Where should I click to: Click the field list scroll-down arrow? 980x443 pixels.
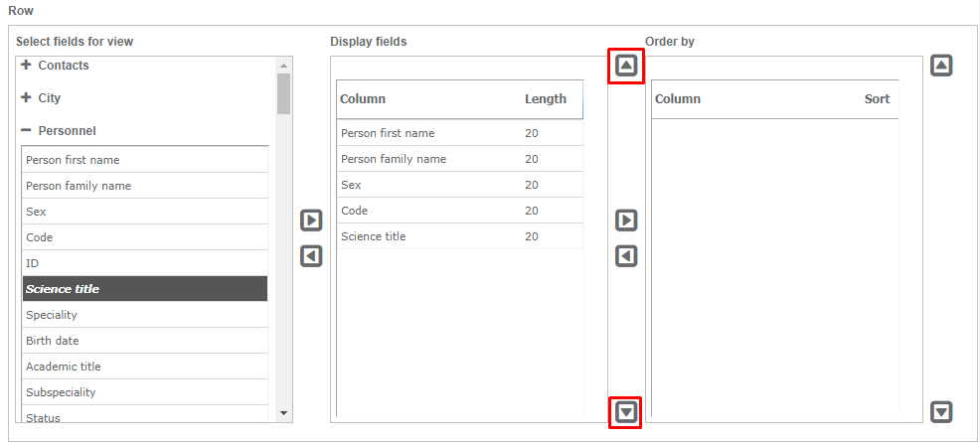283,412
